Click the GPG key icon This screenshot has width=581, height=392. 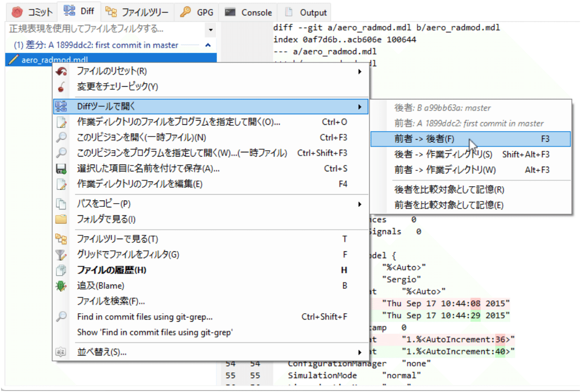tap(185, 12)
